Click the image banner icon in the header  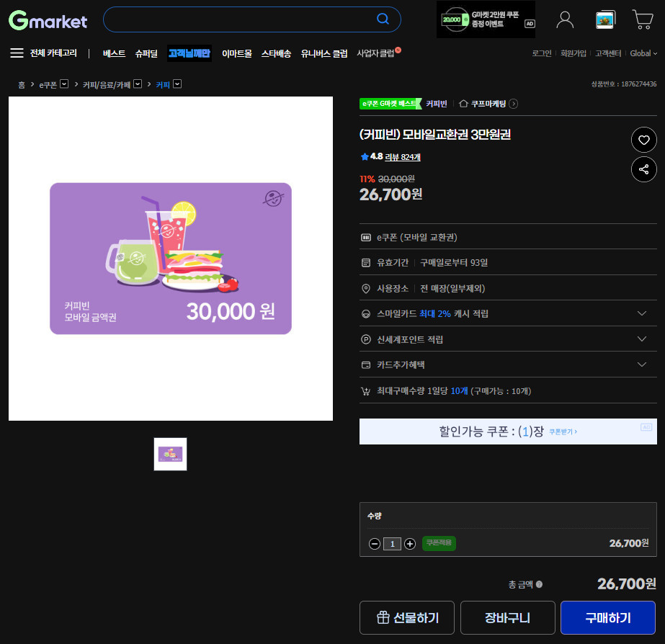pos(604,19)
